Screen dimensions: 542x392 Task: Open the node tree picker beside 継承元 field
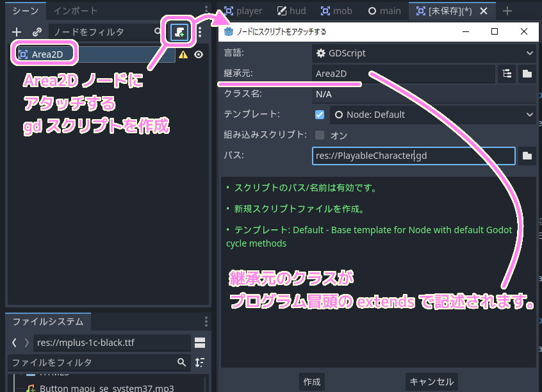click(507, 74)
